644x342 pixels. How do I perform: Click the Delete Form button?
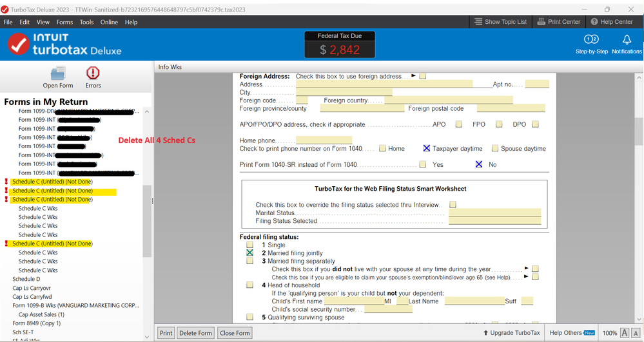pyautogui.click(x=195, y=333)
